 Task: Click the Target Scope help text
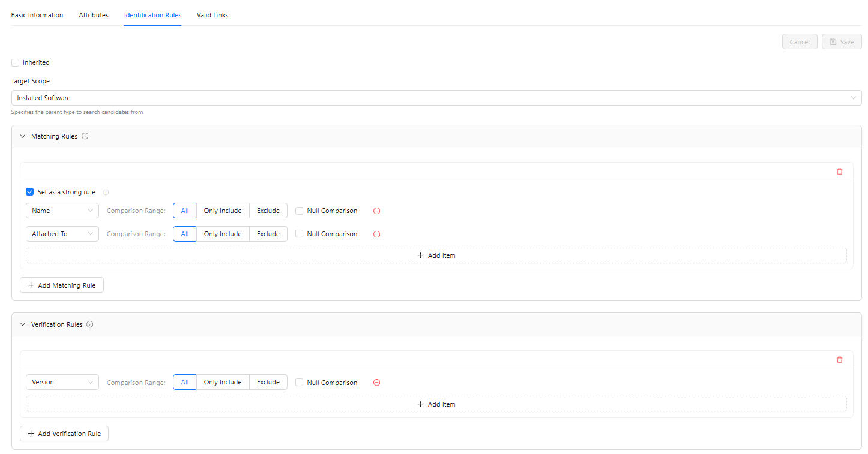click(77, 112)
